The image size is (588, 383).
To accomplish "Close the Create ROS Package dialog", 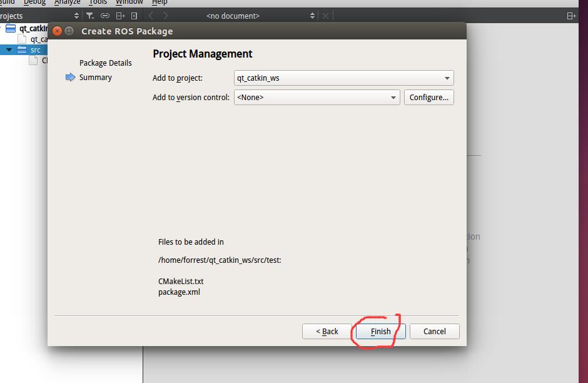I will 57,31.
